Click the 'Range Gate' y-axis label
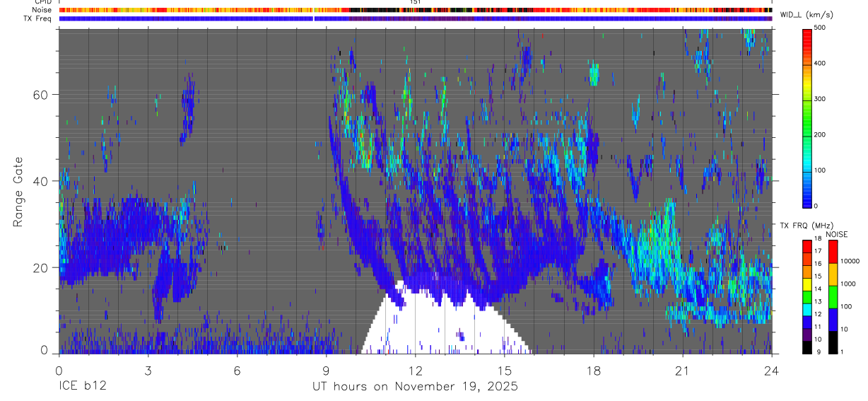Screen dimensions: 868x401 [x=19, y=191]
